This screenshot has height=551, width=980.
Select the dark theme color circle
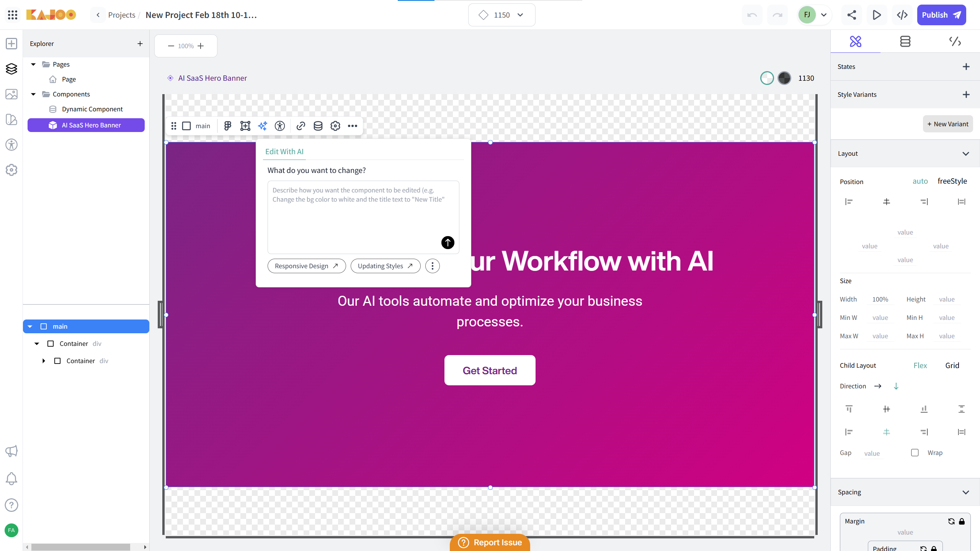click(784, 78)
